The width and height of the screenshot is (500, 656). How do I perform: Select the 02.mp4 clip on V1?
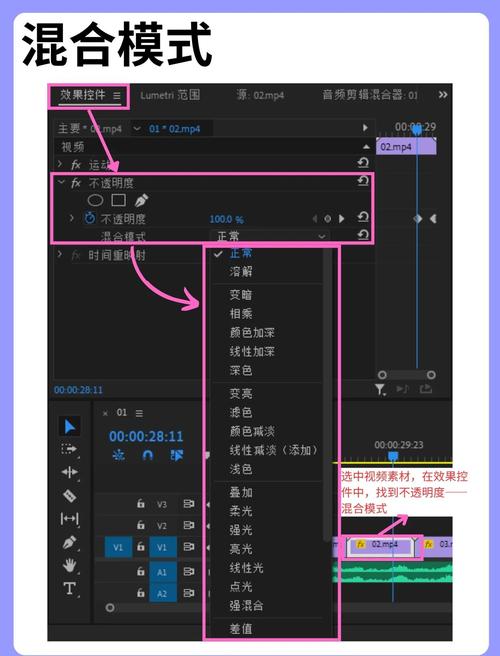(381, 545)
